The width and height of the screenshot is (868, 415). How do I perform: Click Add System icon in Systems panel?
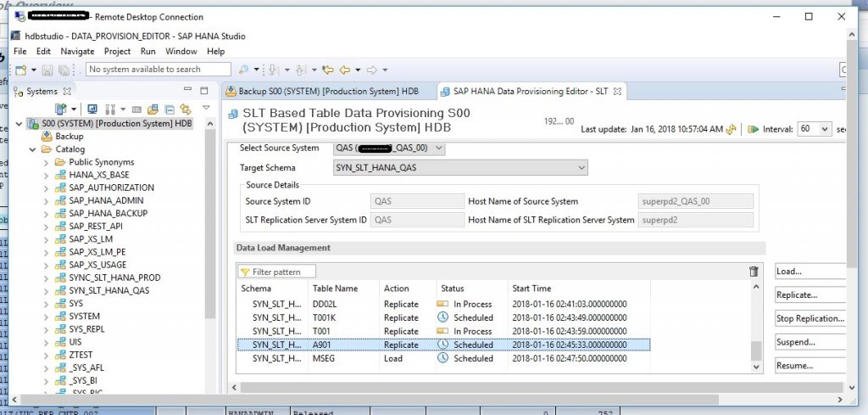60,109
